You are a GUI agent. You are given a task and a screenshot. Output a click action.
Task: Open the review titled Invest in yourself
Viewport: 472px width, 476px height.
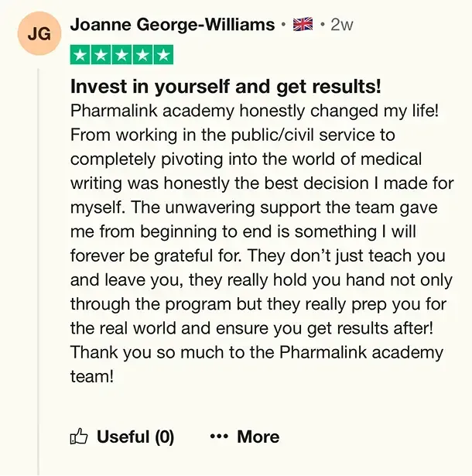pos(225,86)
